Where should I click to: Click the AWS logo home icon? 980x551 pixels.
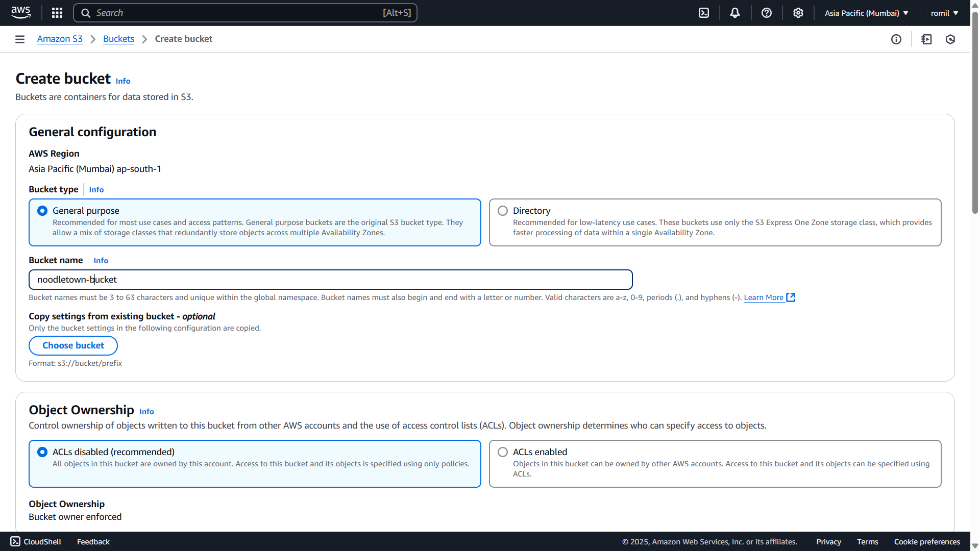pyautogui.click(x=21, y=13)
